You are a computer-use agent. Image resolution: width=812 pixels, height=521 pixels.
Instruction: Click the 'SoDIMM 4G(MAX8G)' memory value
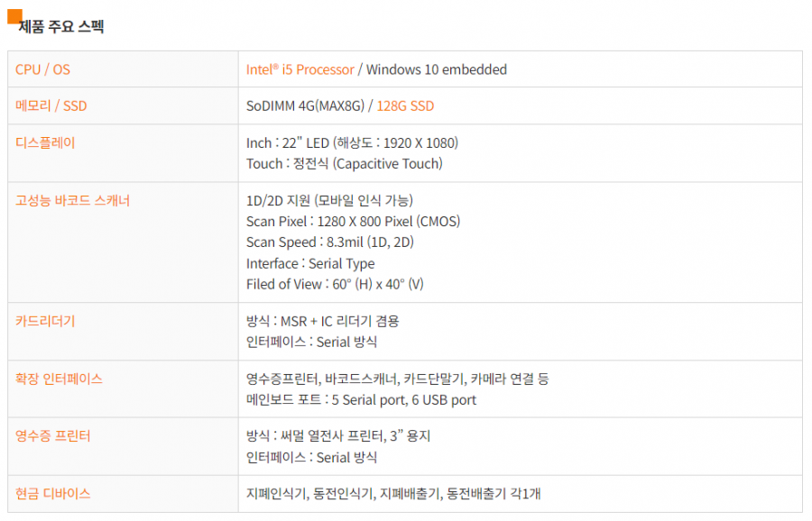[x=305, y=105]
